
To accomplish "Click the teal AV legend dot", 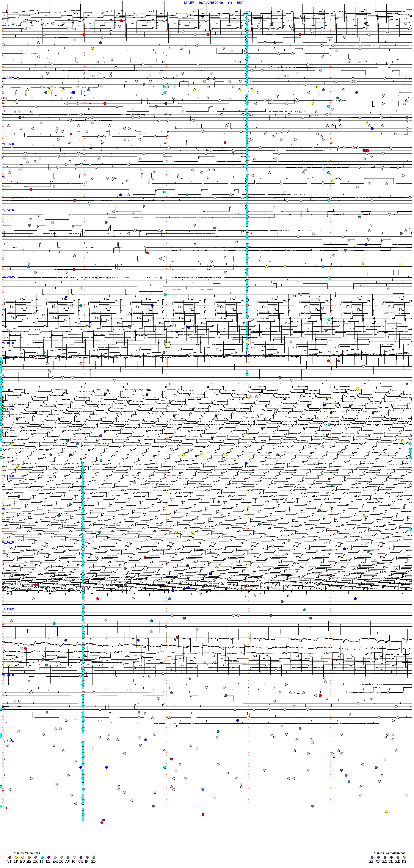I will pyautogui.click(x=68, y=858).
